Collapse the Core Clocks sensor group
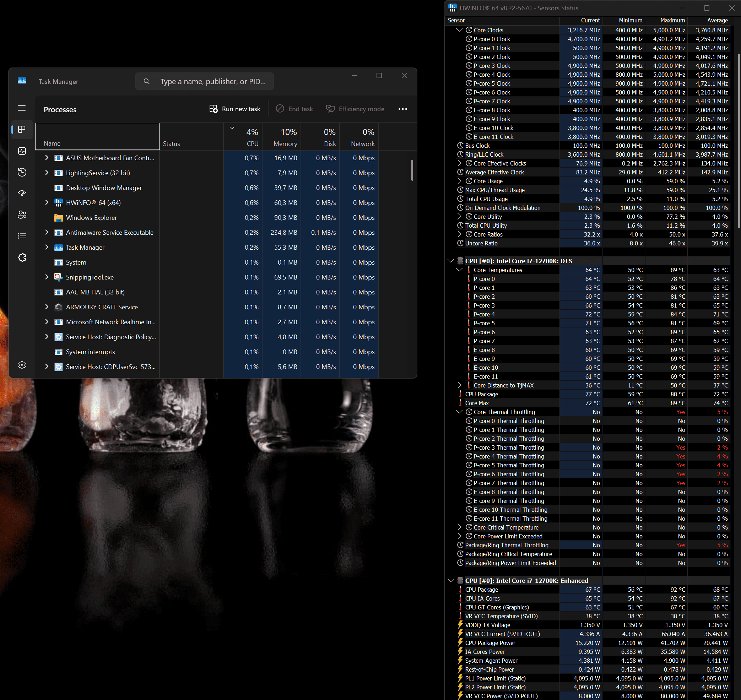This screenshot has height=700, width=741. coord(459,30)
